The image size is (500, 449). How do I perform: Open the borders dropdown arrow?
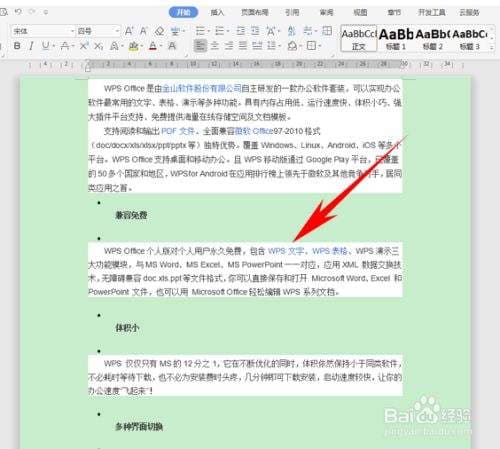tap(319, 46)
